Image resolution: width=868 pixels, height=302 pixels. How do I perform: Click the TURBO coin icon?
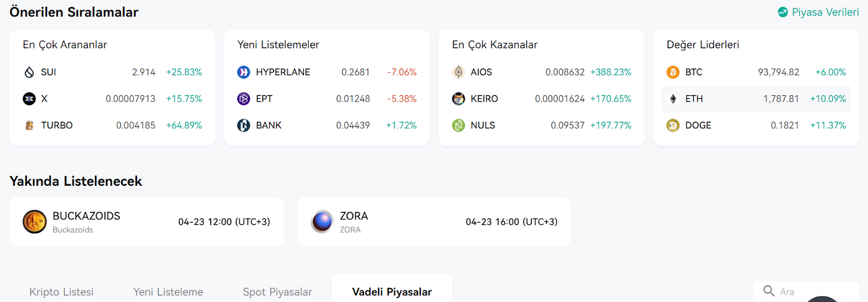tap(29, 125)
